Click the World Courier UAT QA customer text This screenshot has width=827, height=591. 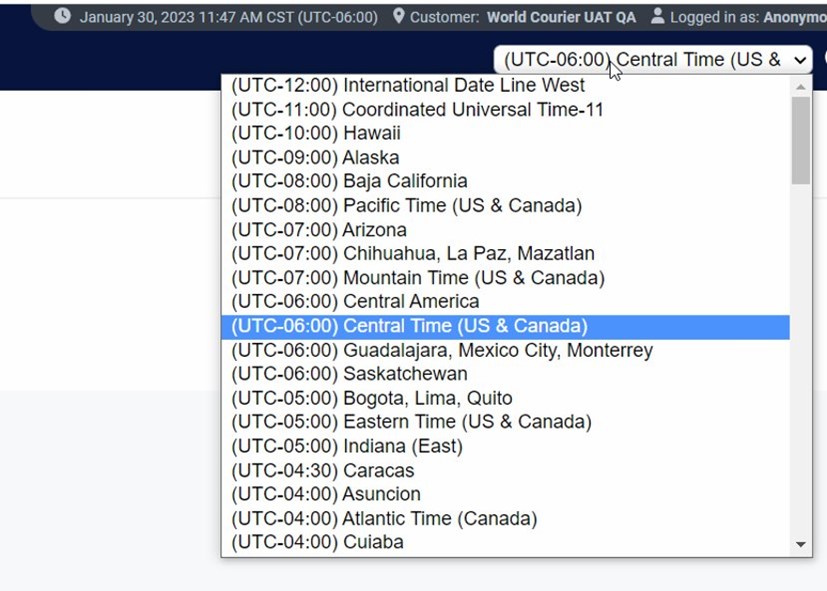pyautogui.click(x=561, y=17)
